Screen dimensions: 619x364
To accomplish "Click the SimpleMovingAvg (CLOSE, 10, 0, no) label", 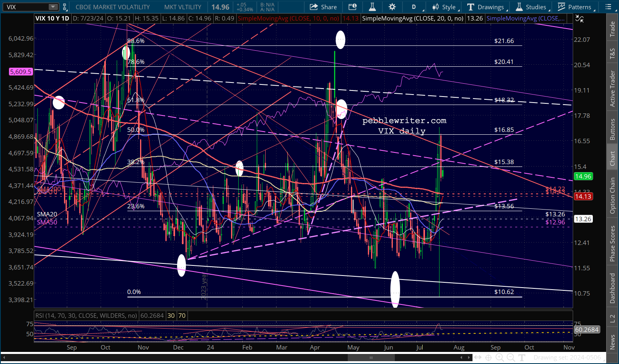I will 289,19.
